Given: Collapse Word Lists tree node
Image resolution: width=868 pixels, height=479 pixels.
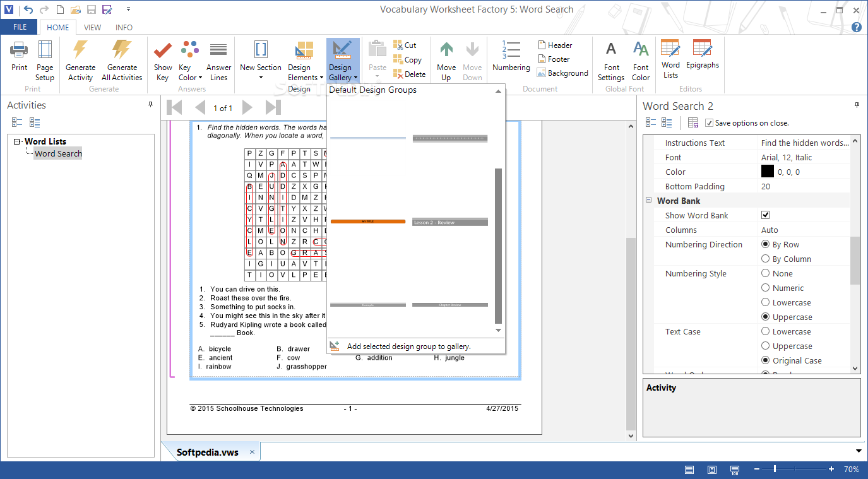Looking at the screenshot, I should (x=16, y=141).
